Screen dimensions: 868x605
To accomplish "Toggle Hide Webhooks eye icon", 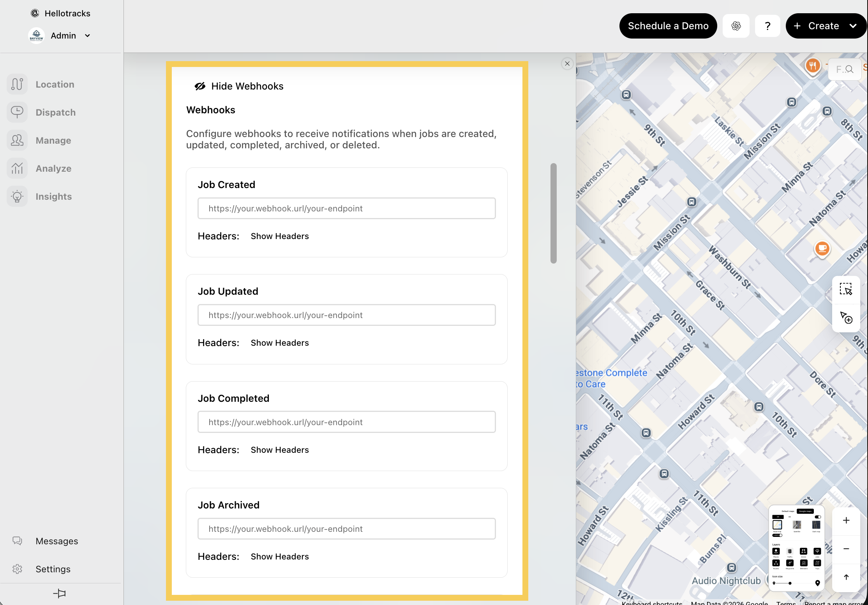I will tap(200, 86).
